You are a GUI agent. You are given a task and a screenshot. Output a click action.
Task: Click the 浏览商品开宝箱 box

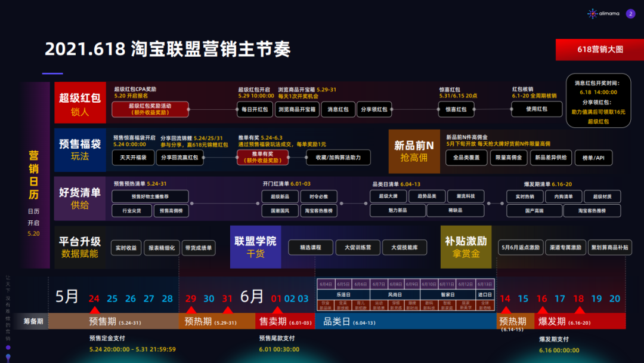(x=297, y=109)
